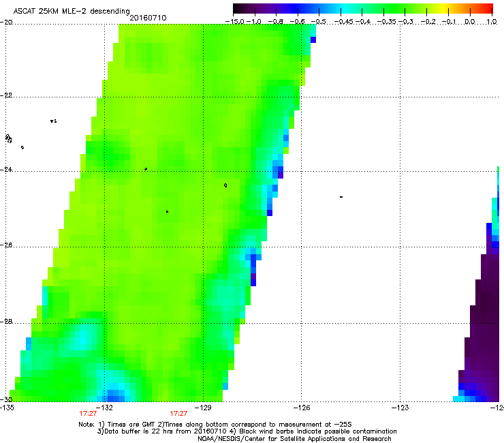Click the note line 'Times are GMT'
Image resolution: width=504 pixels, height=443 pixels.
215,425
